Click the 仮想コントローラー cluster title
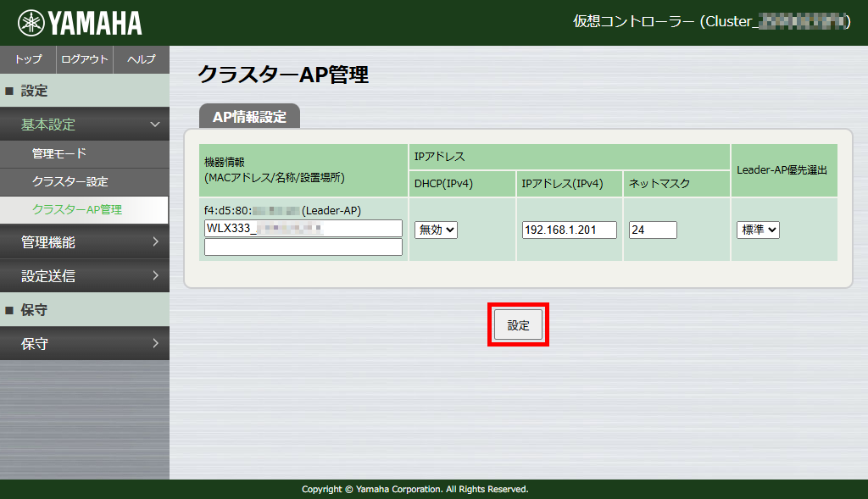The height and width of the screenshot is (499, 868). coord(711,21)
